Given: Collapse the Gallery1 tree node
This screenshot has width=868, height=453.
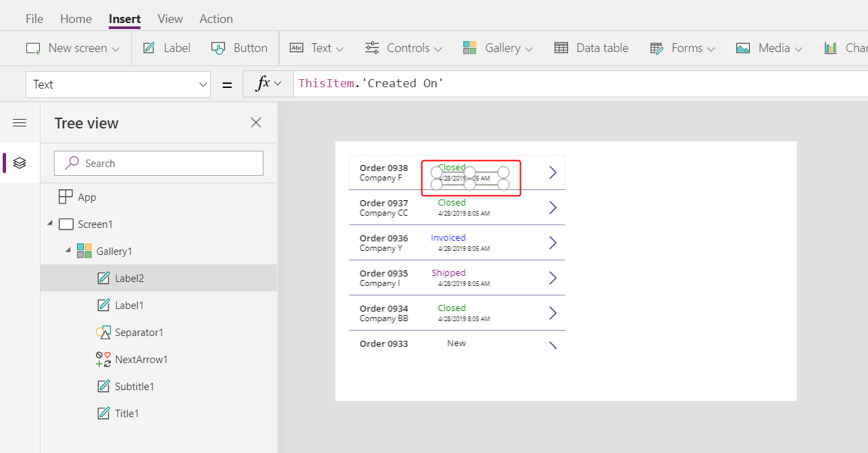Looking at the screenshot, I should pyautogui.click(x=68, y=251).
